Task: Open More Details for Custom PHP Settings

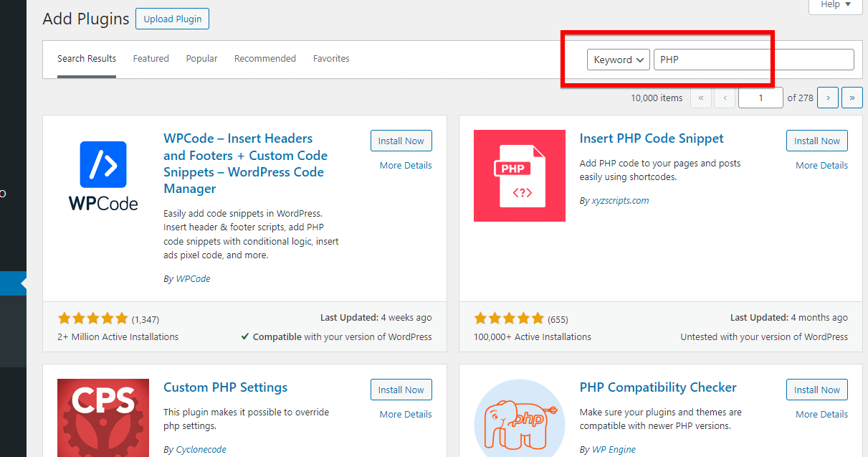Action: tap(406, 415)
